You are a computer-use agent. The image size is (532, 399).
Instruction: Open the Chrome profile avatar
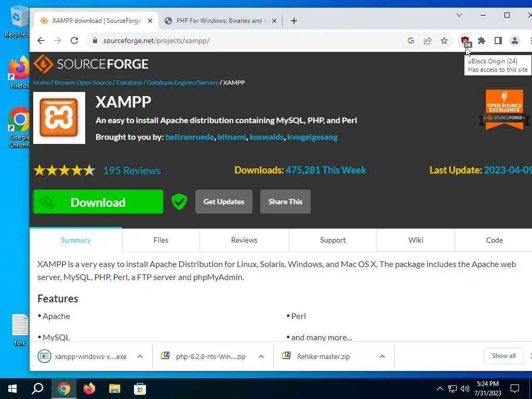tap(515, 41)
